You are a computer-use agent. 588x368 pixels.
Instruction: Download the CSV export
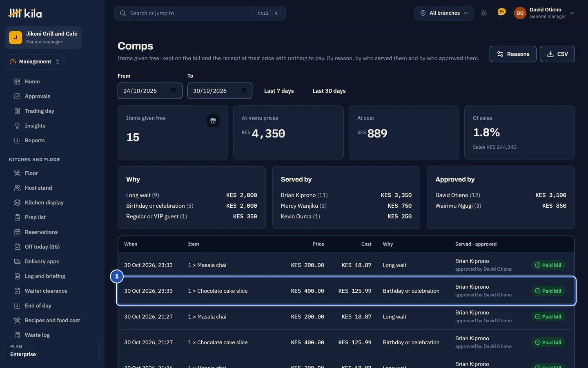point(557,54)
